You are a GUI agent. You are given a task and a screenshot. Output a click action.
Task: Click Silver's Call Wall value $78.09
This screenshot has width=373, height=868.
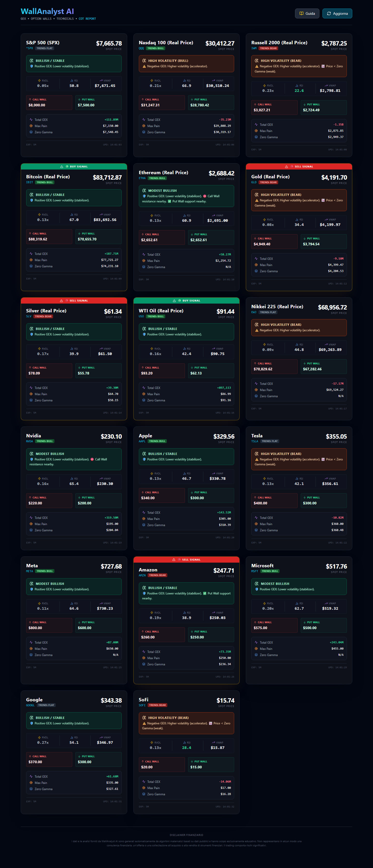[34, 373]
